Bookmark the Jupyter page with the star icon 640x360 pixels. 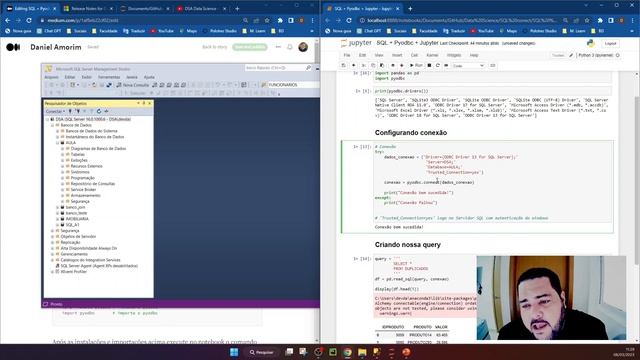[x=587, y=20]
